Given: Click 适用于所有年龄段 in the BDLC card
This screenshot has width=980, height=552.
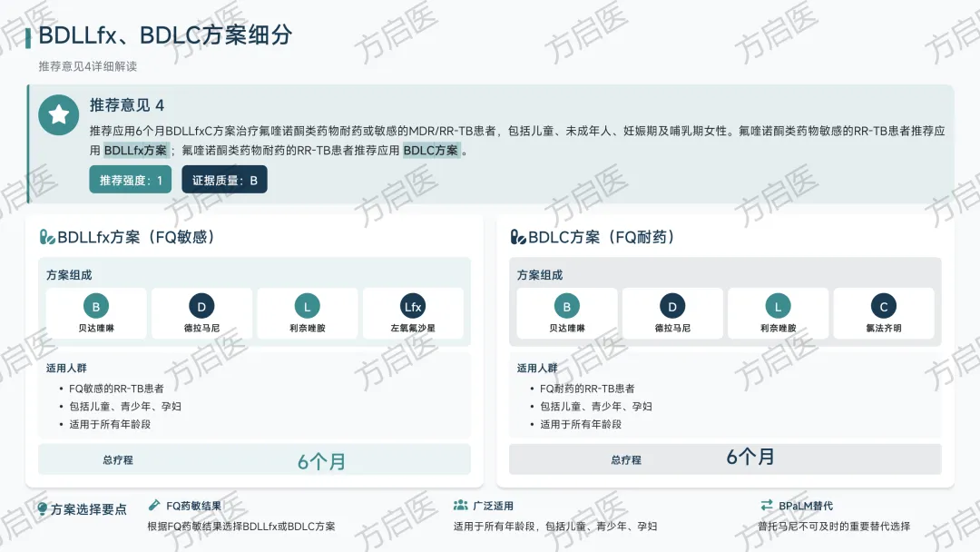Looking at the screenshot, I should pos(581,425).
